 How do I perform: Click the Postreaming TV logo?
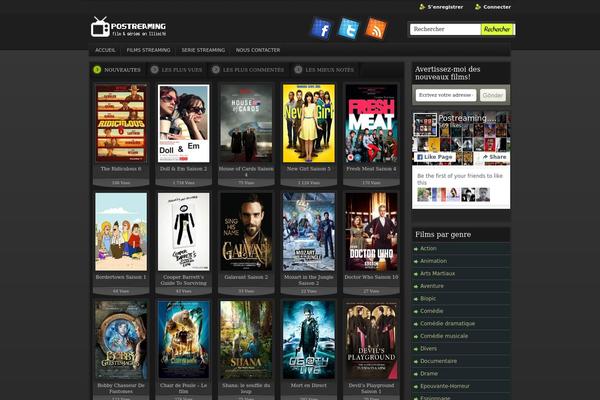tap(129, 27)
